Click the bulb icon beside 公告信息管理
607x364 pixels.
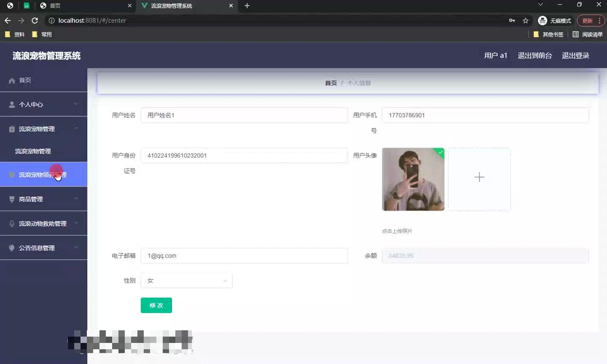point(12,248)
